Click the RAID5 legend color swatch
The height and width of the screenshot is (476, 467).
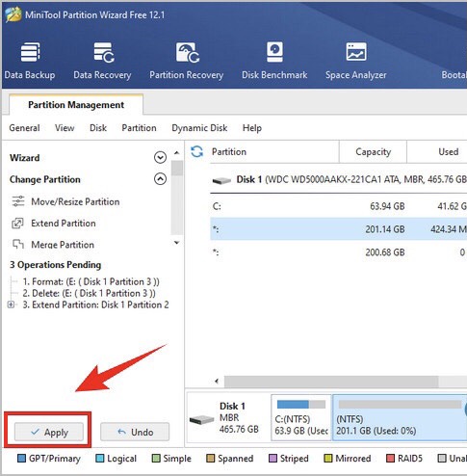tap(390, 459)
